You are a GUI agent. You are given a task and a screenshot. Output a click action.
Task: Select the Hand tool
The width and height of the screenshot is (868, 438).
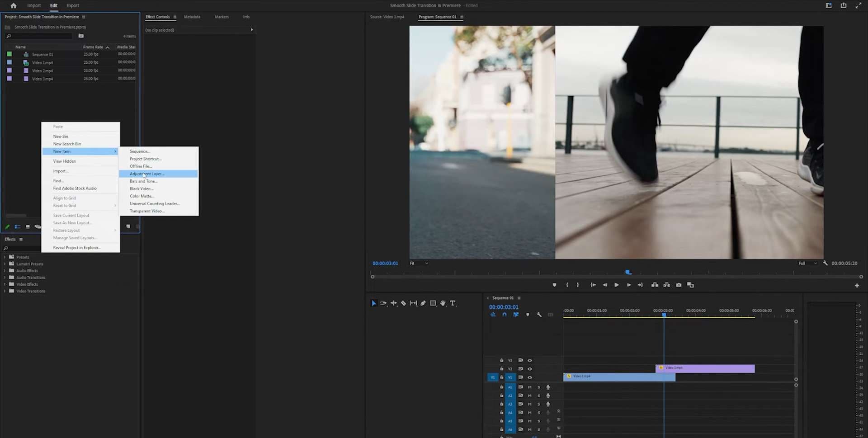click(x=443, y=303)
